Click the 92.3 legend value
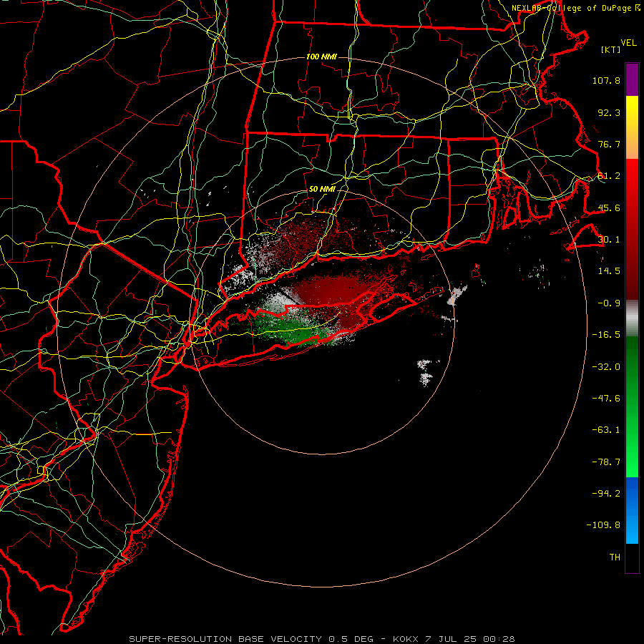 609,112
